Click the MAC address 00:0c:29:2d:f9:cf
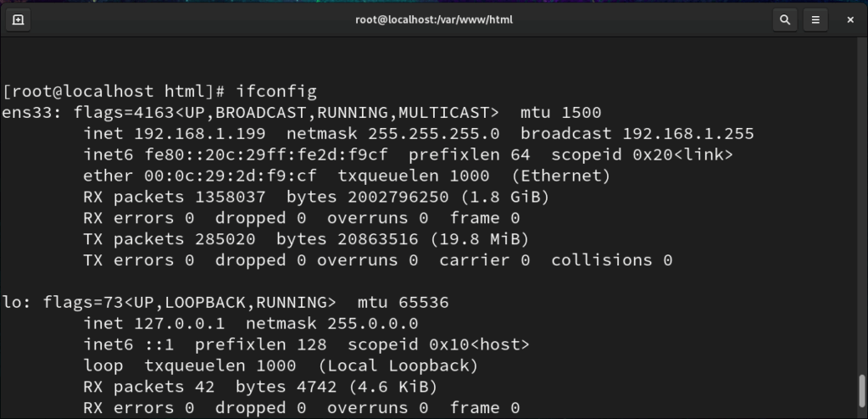Screen dimensions: 868x419 point(231,176)
